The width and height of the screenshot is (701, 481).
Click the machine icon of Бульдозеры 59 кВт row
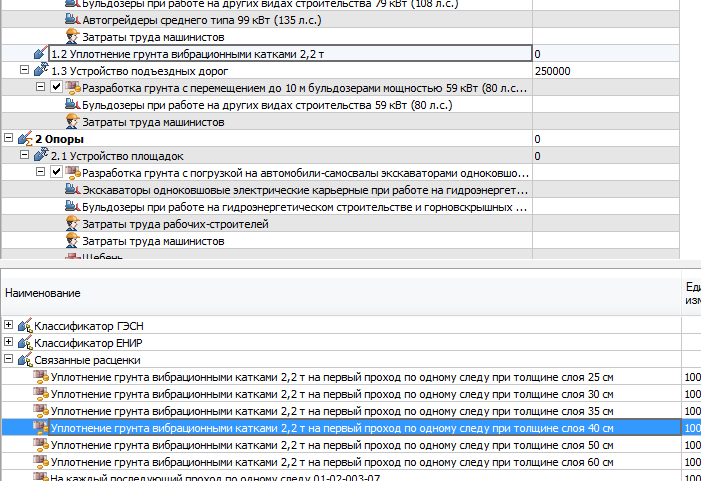tap(72, 104)
